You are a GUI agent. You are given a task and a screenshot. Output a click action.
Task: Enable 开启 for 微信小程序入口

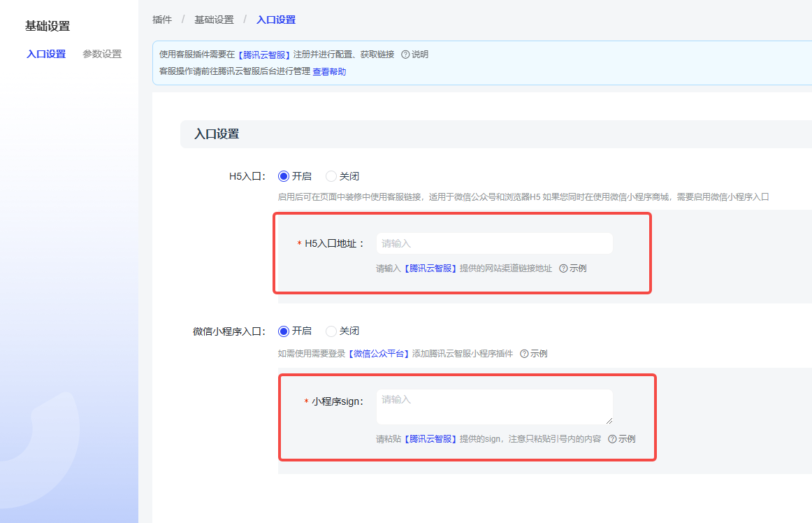[x=284, y=331]
